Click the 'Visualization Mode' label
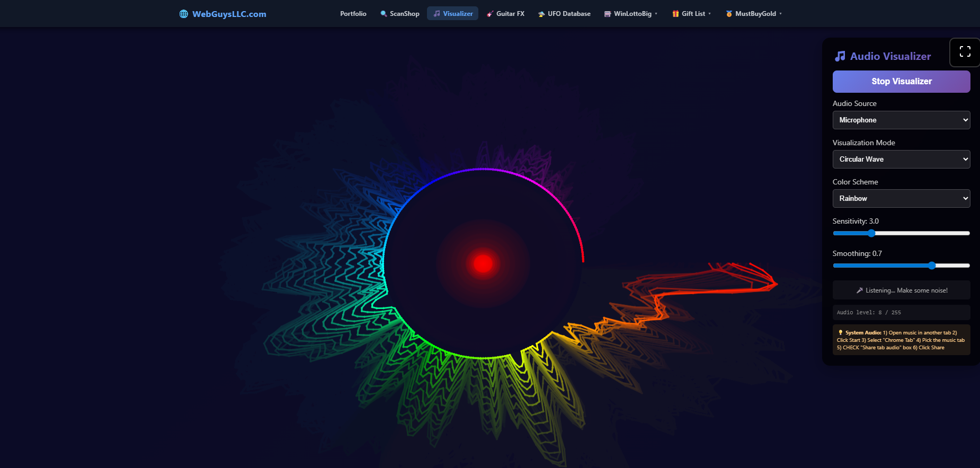 864,143
